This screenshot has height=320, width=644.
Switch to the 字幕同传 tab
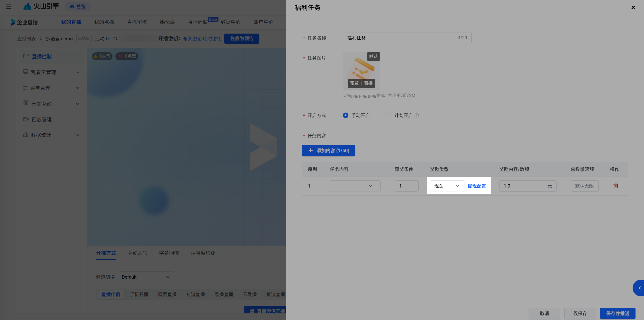[169, 253]
